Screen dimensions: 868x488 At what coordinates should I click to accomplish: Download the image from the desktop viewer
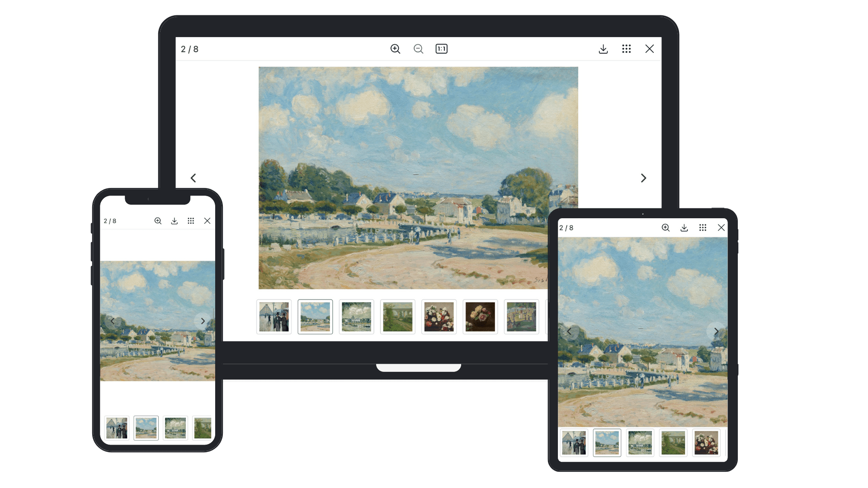[x=604, y=49]
